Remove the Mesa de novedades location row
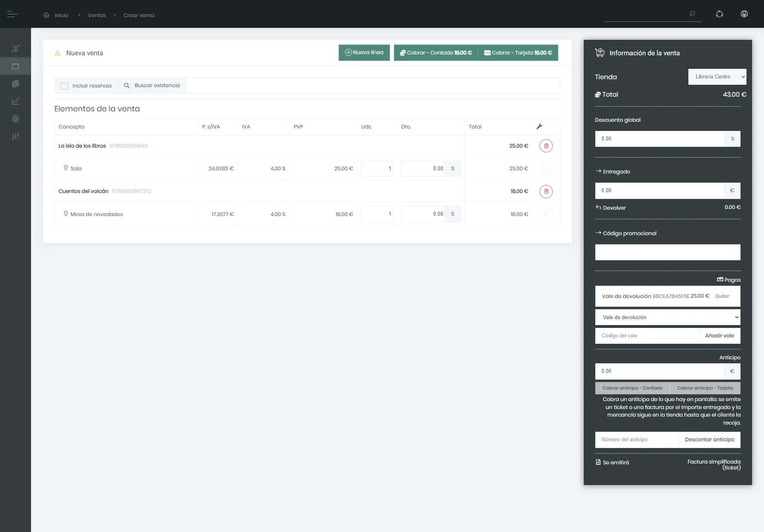The height and width of the screenshot is (532, 764). 546,214
